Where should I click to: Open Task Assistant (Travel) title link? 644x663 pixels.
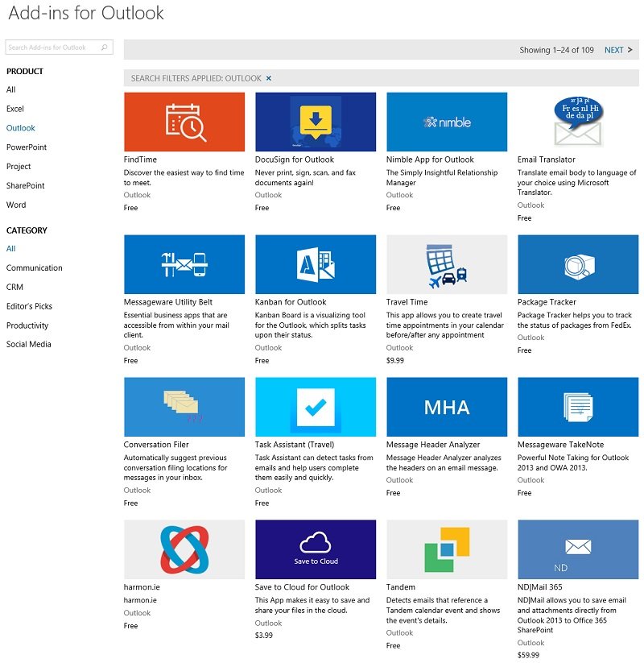(x=295, y=445)
